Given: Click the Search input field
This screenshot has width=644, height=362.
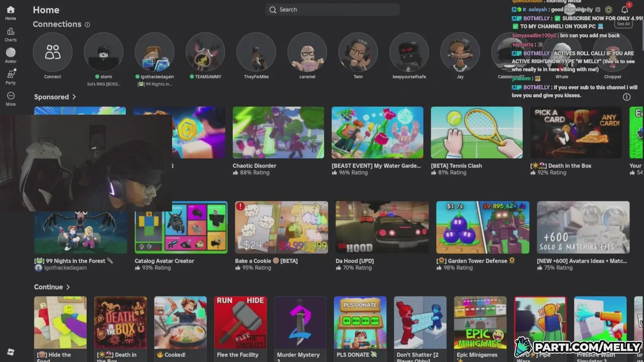Looking at the screenshot, I should point(333,10).
